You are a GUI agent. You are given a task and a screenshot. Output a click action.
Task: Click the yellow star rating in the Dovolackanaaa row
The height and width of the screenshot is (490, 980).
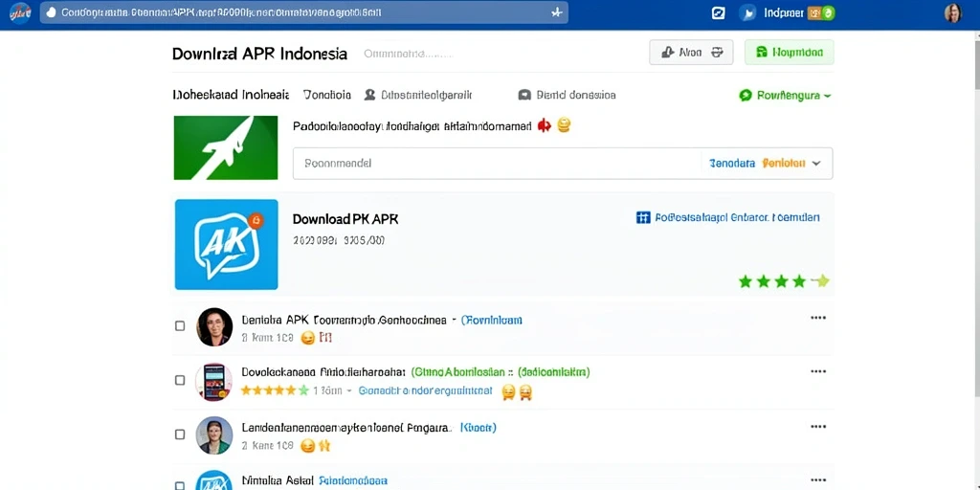(x=275, y=390)
